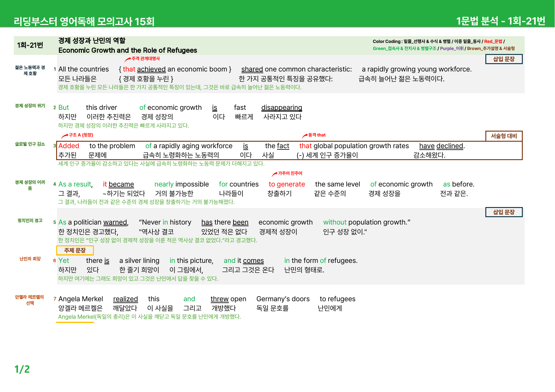Click the orange side label 난민의 희망
Image resolution: width=555 pixels, height=392 pixels.
tap(30, 259)
